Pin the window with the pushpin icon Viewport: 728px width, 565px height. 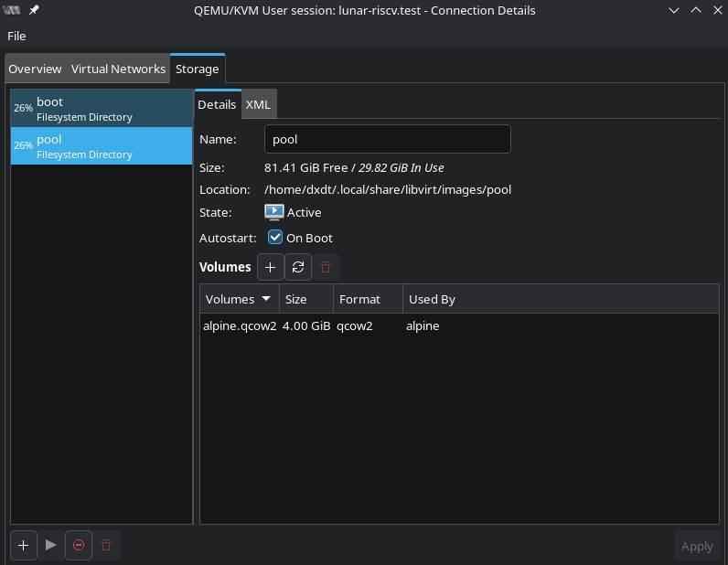click(34, 10)
